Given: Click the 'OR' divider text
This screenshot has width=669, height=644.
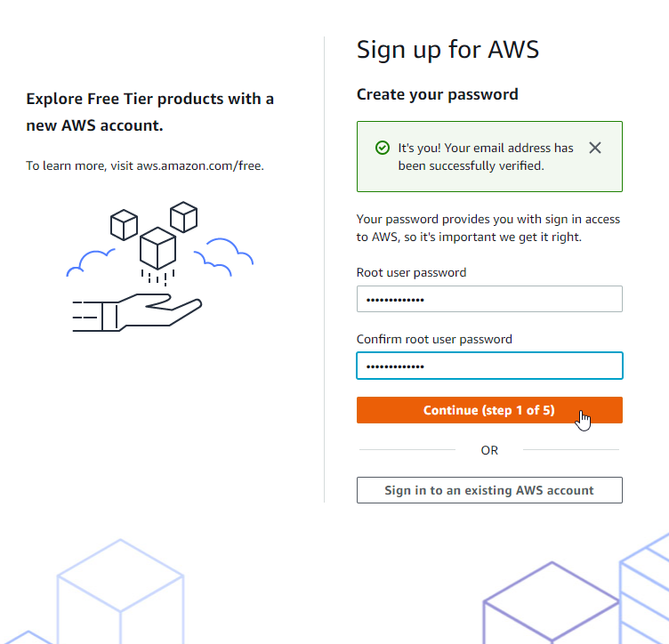Looking at the screenshot, I should pyautogui.click(x=489, y=450).
